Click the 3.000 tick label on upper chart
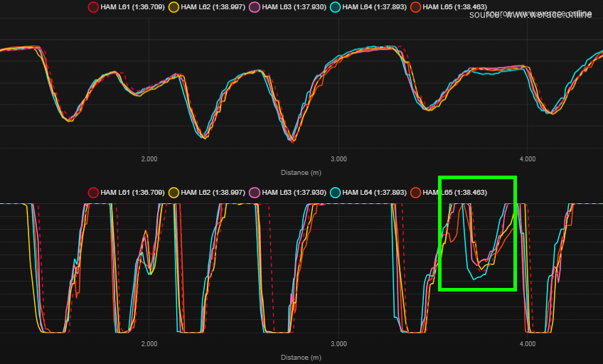603x364 pixels. click(338, 159)
